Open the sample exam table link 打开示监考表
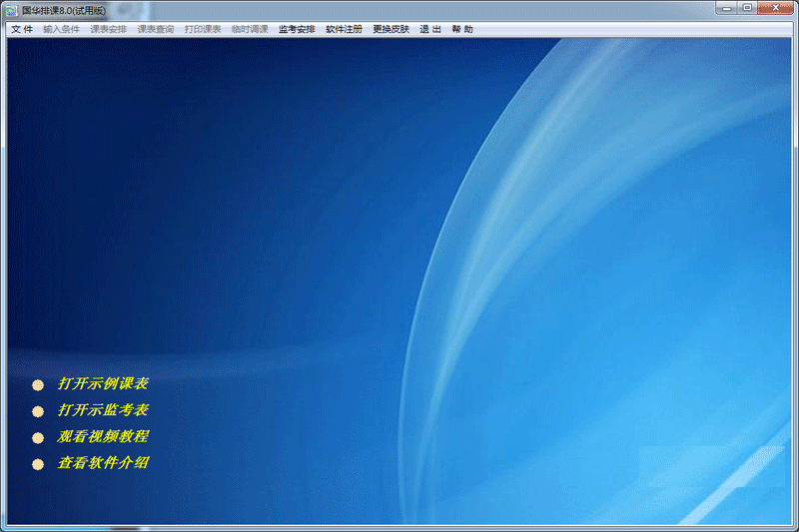Viewport: 799px width, 532px height. (x=104, y=410)
